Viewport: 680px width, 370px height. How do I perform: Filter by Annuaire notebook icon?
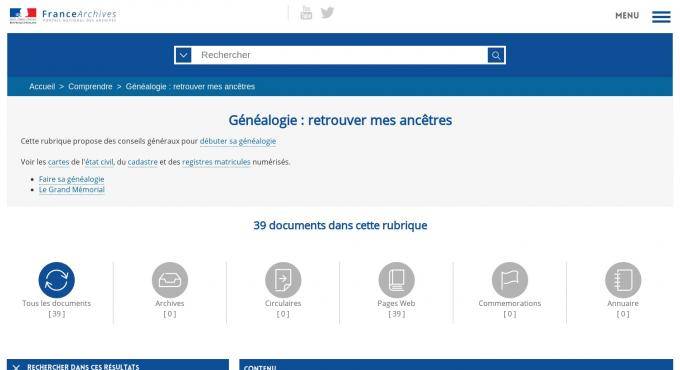coord(623,280)
